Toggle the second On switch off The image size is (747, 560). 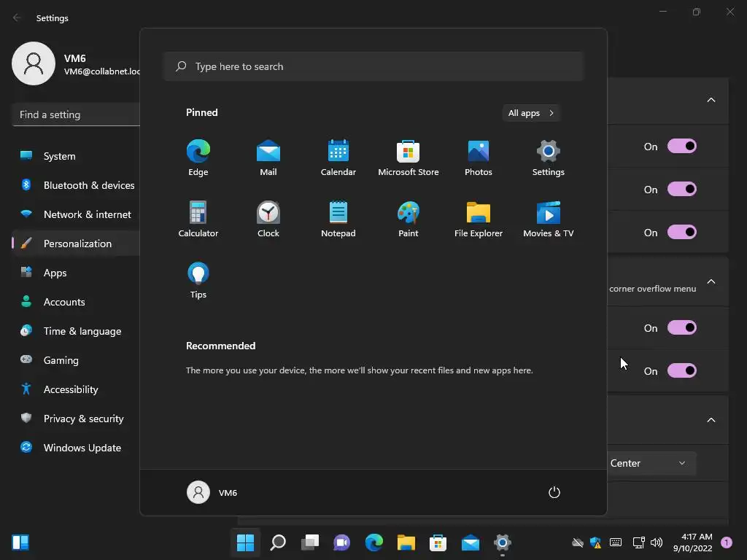pos(682,189)
